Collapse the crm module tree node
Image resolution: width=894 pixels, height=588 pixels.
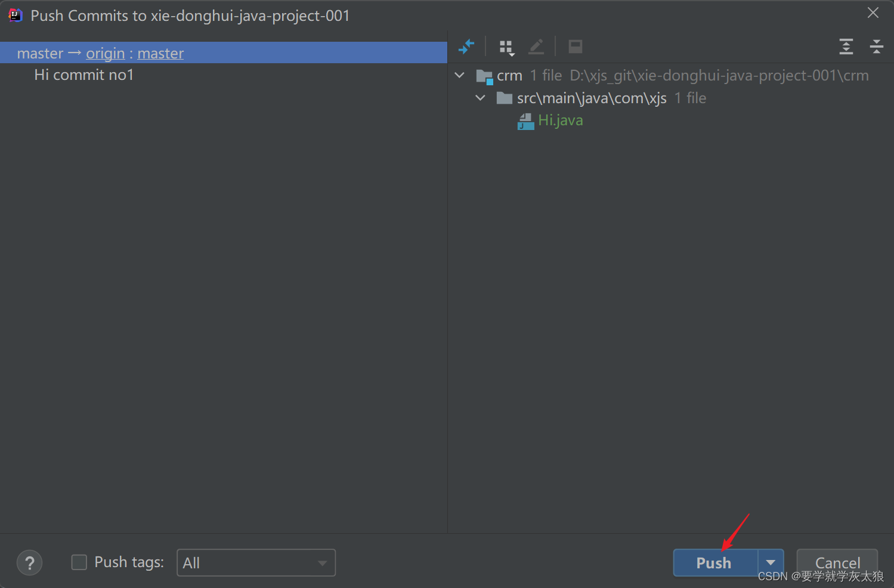(x=459, y=76)
